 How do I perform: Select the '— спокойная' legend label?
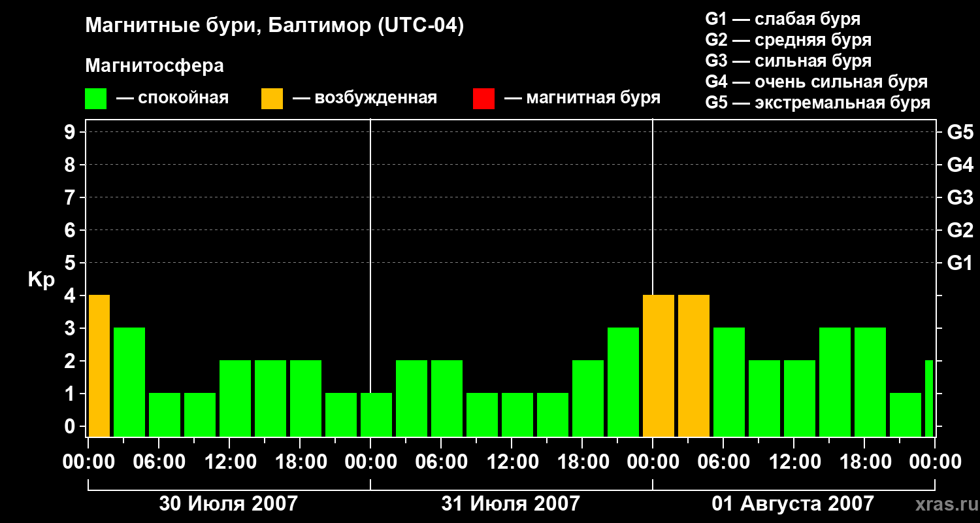(172, 98)
